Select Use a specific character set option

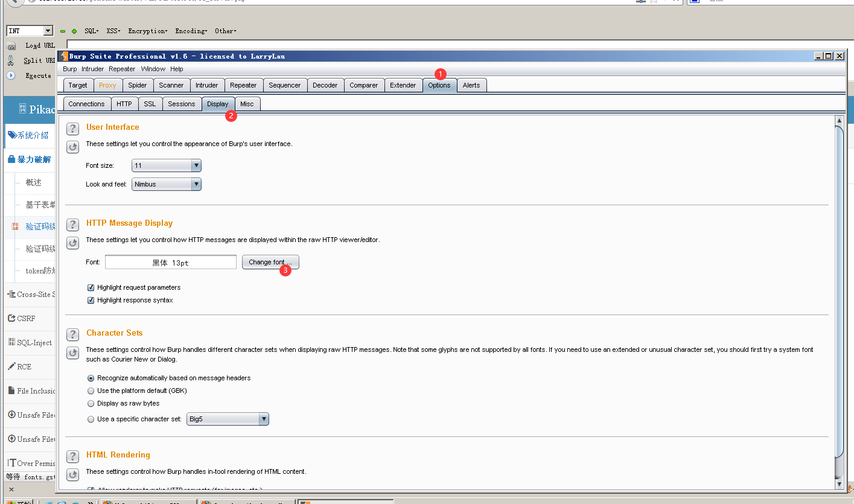click(x=91, y=419)
